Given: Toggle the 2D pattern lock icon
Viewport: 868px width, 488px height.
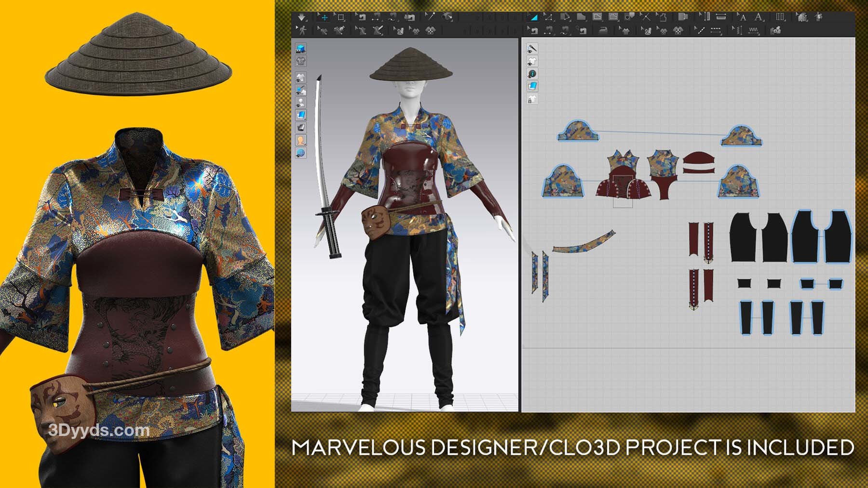Looking at the screenshot, I should (x=532, y=99).
